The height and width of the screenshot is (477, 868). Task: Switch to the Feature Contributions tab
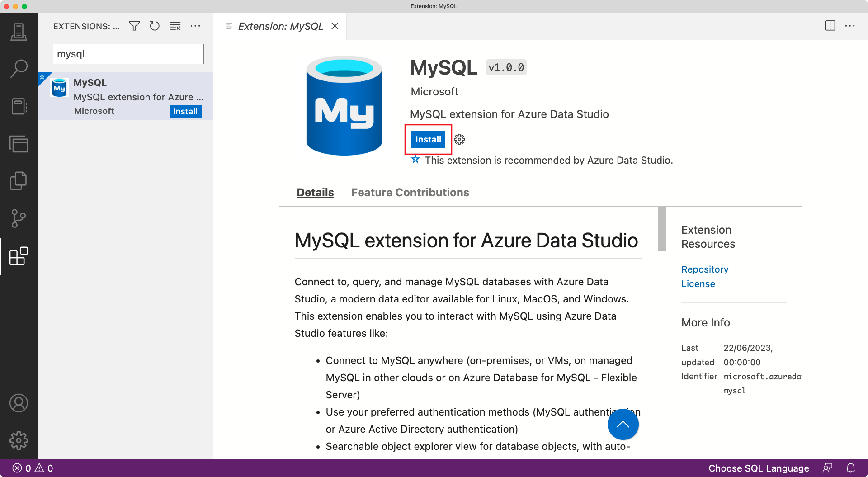coord(410,192)
